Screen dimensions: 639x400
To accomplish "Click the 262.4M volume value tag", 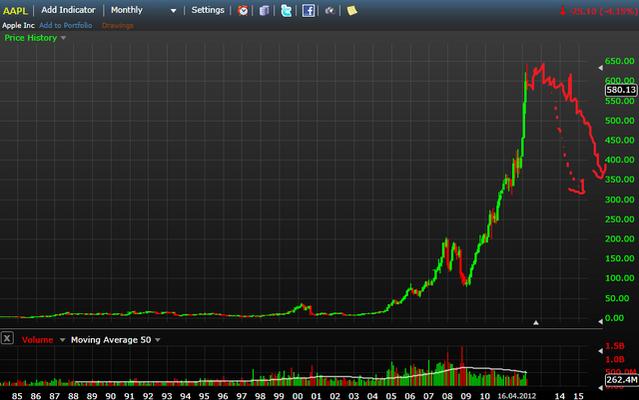I will click(x=621, y=380).
